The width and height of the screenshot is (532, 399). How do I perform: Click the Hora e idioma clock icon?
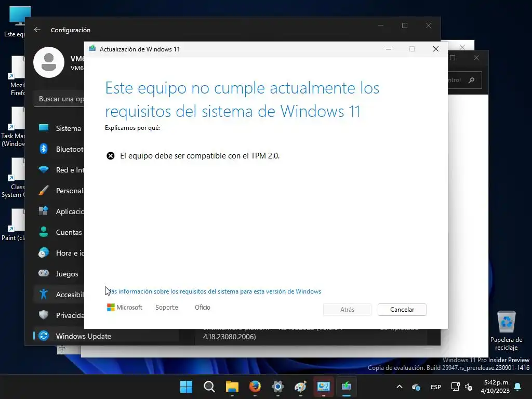tap(44, 253)
